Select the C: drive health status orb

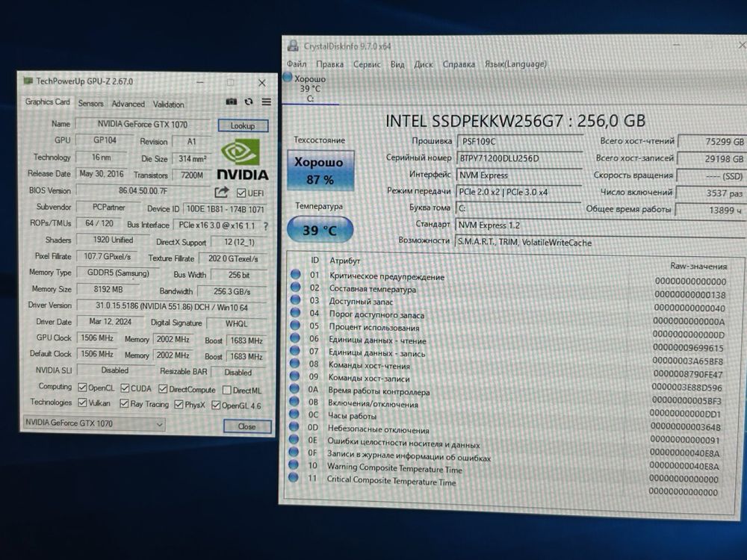(288, 77)
